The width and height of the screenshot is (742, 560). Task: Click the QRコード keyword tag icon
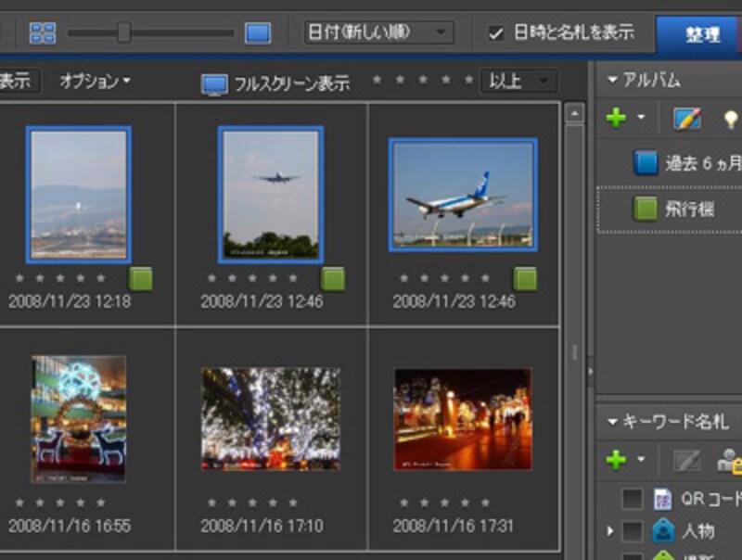(x=665, y=499)
